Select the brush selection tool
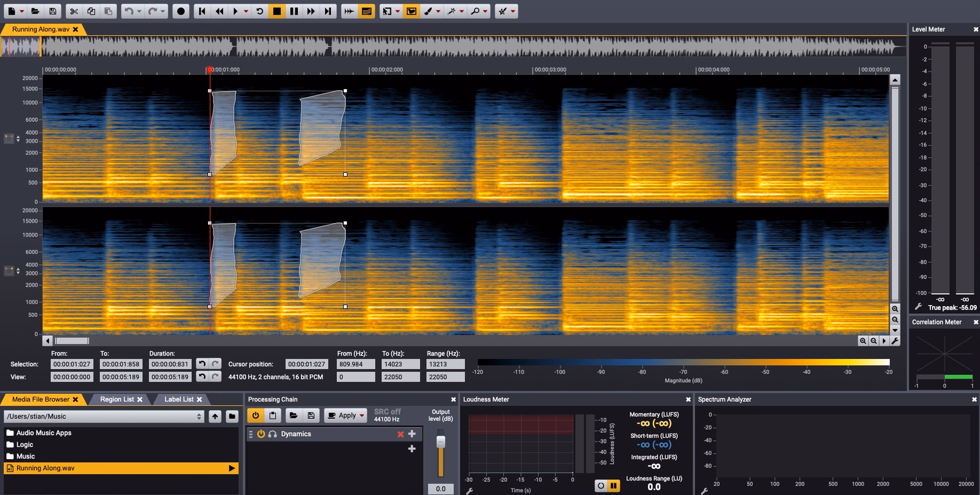980x495 pixels. coord(428,11)
